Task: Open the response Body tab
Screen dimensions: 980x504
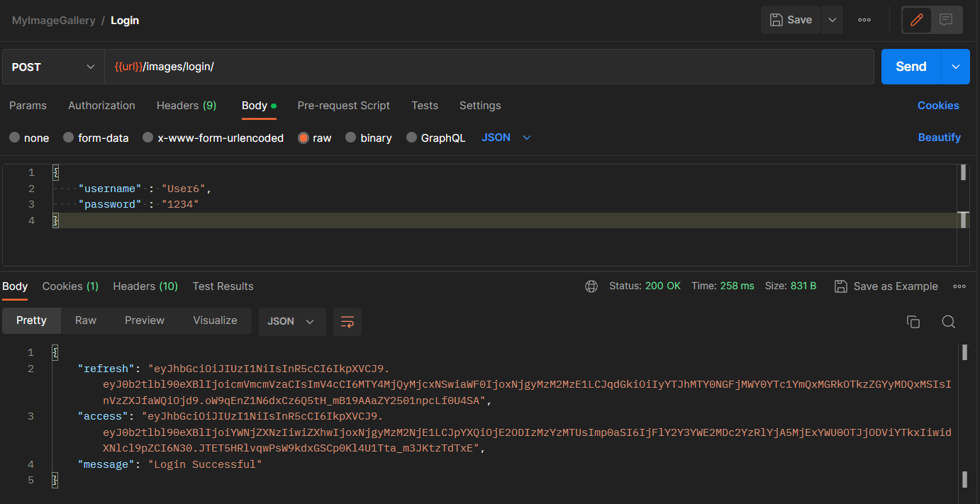Action: 15,286
